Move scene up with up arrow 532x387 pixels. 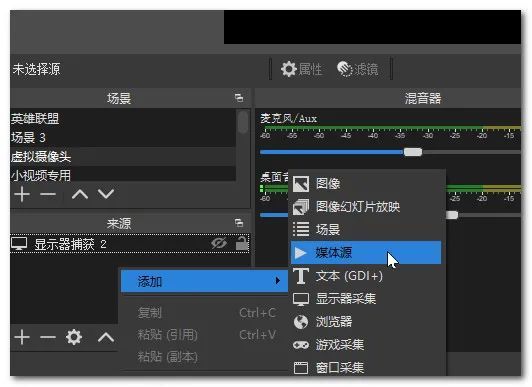[x=80, y=194]
